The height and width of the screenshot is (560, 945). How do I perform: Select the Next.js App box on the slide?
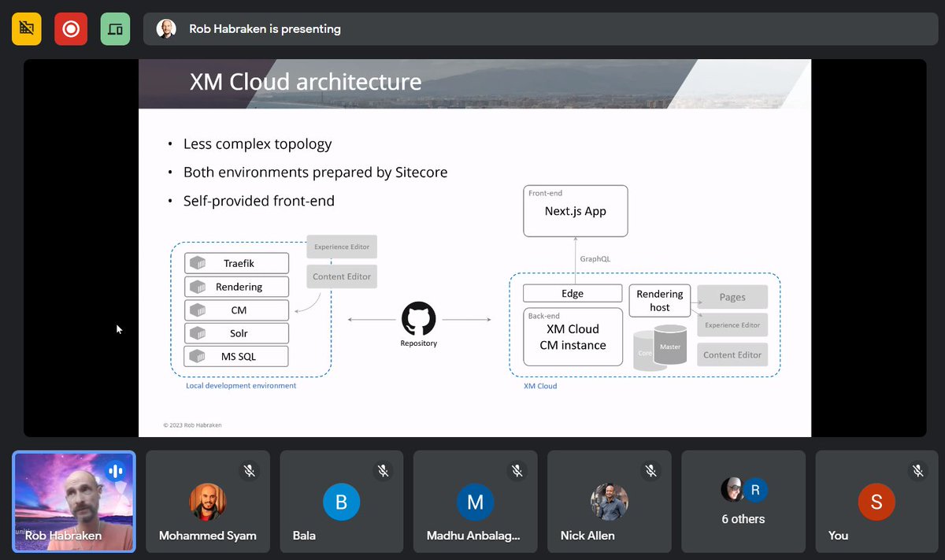pyautogui.click(x=575, y=210)
